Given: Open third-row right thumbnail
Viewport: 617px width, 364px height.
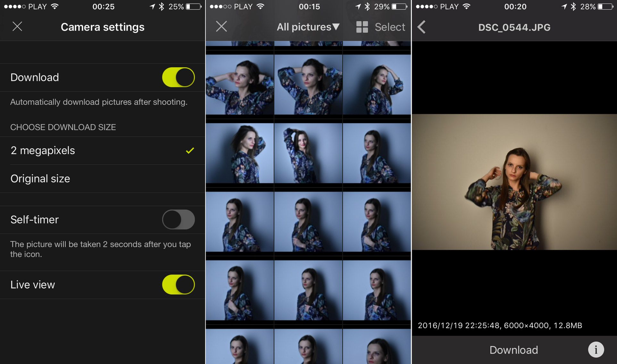Looking at the screenshot, I should pyautogui.click(x=377, y=222).
